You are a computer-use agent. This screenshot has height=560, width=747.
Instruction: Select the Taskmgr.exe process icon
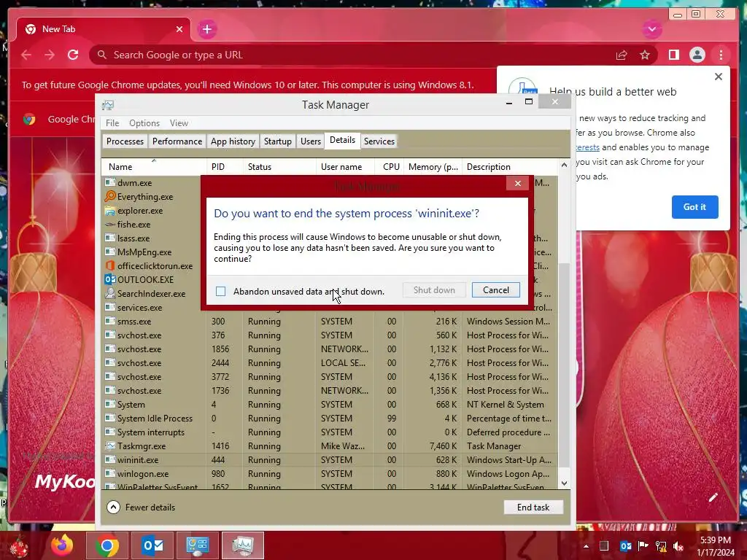[x=110, y=446]
